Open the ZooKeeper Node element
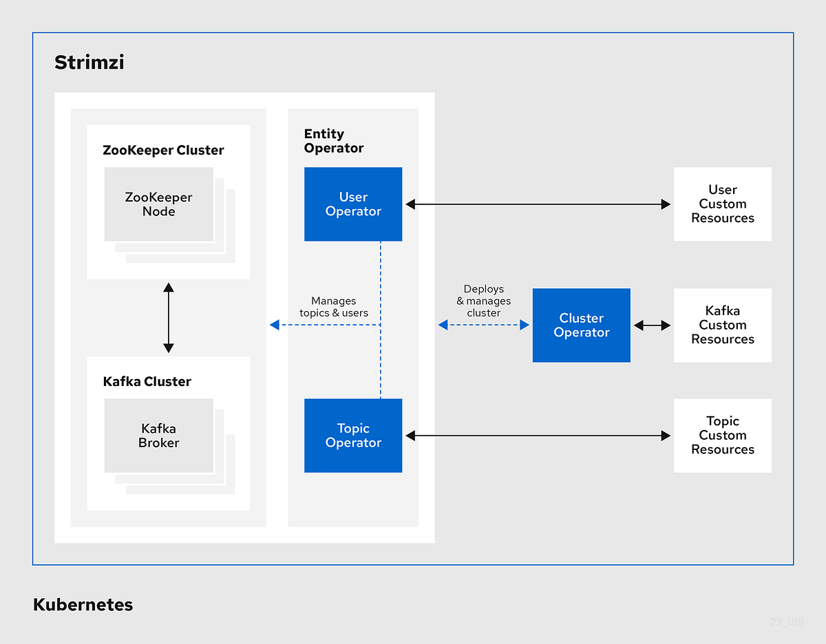 [x=158, y=204]
